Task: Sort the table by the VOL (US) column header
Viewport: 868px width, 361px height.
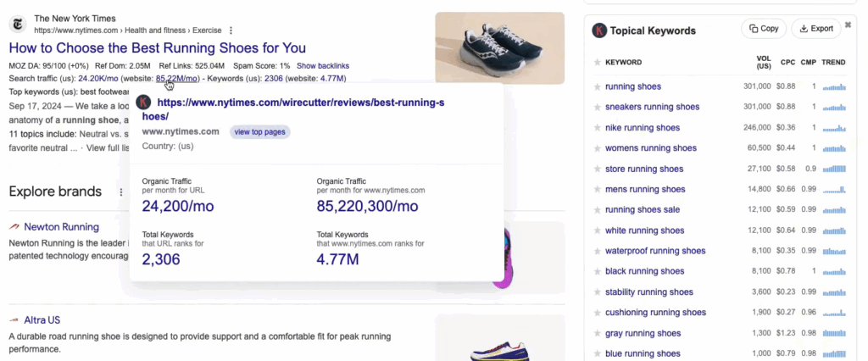Action: point(763,63)
